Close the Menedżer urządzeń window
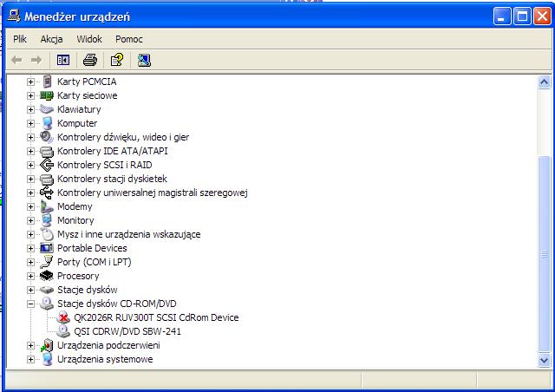The height and width of the screenshot is (392, 555). pos(542,16)
